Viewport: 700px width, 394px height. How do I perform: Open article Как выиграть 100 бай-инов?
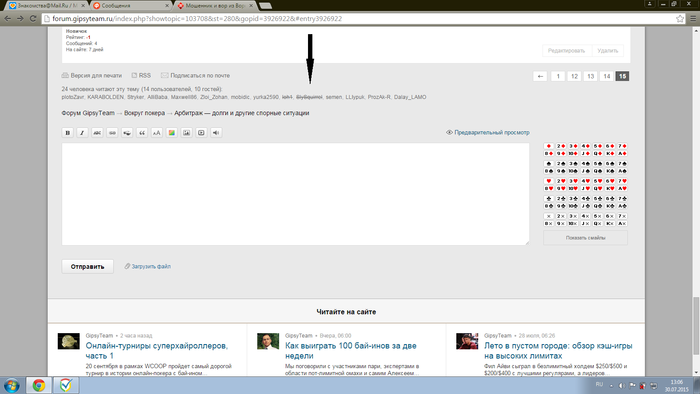click(351, 351)
